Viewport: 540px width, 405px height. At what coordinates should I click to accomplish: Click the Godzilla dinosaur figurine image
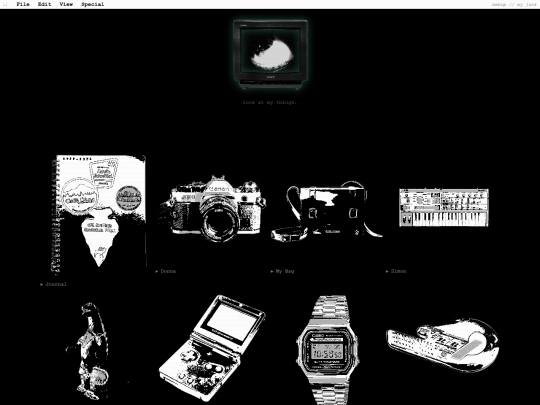pos(88,351)
